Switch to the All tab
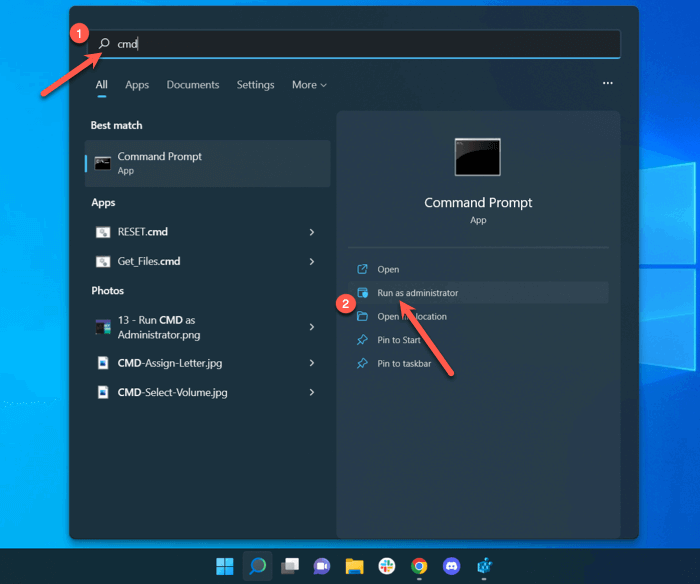The image size is (700, 584). (101, 85)
